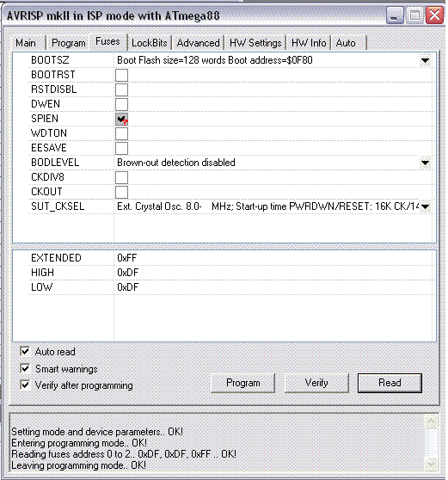This screenshot has width=448, height=480.
Task: Open the Advanced tab
Action: [x=198, y=43]
